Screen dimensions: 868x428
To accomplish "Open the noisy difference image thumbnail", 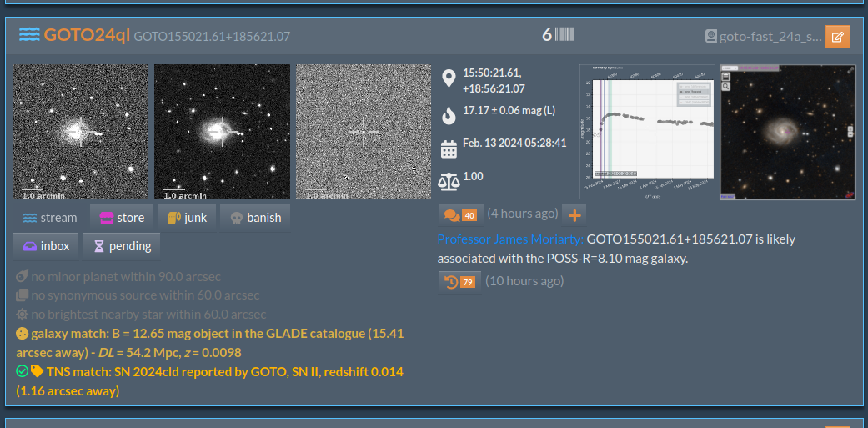I will click(364, 132).
